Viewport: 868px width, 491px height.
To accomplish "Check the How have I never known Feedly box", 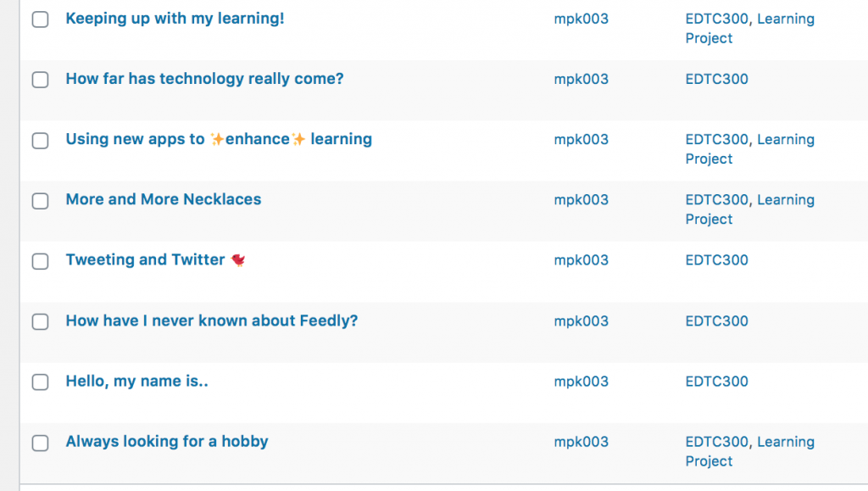I will pyautogui.click(x=40, y=321).
